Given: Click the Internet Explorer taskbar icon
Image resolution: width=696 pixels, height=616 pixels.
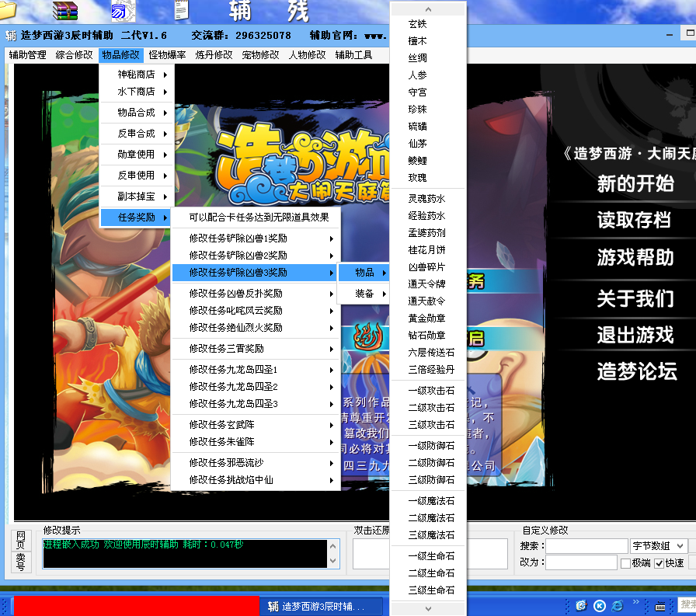Looking at the screenshot, I should (618, 605).
